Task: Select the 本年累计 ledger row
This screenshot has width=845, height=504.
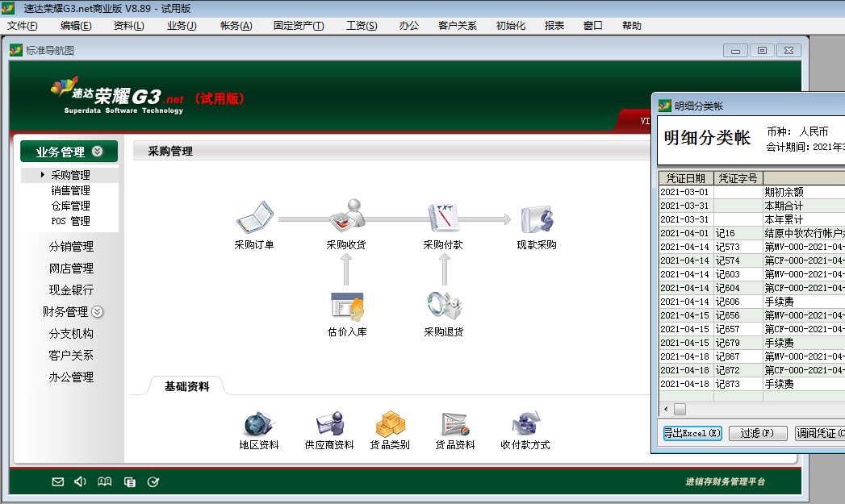Action: pos(751,219)
